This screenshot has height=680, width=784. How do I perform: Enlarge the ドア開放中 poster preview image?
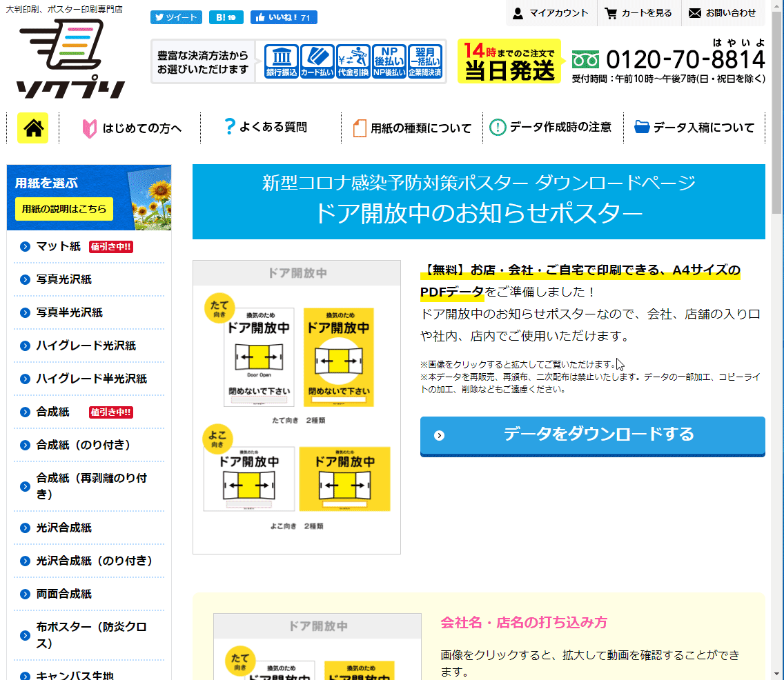click(297, 407)
